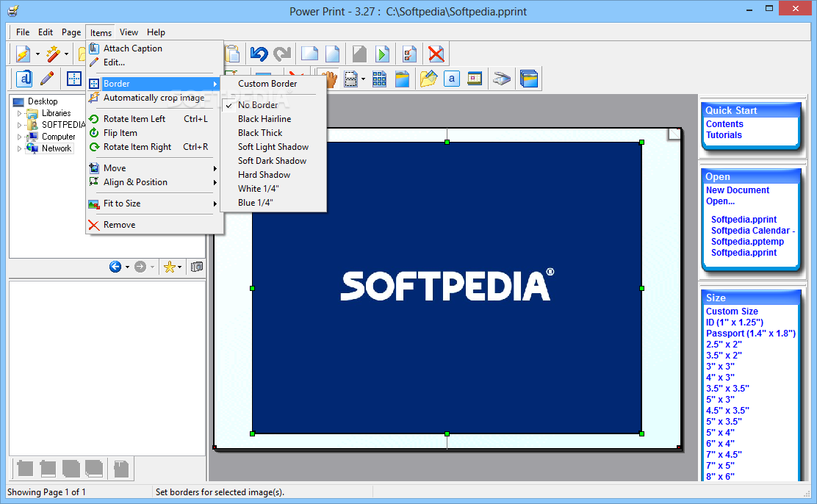The image size is (817, 504).
Task: Click the stacked image windows icon
Action: (529, 79)
